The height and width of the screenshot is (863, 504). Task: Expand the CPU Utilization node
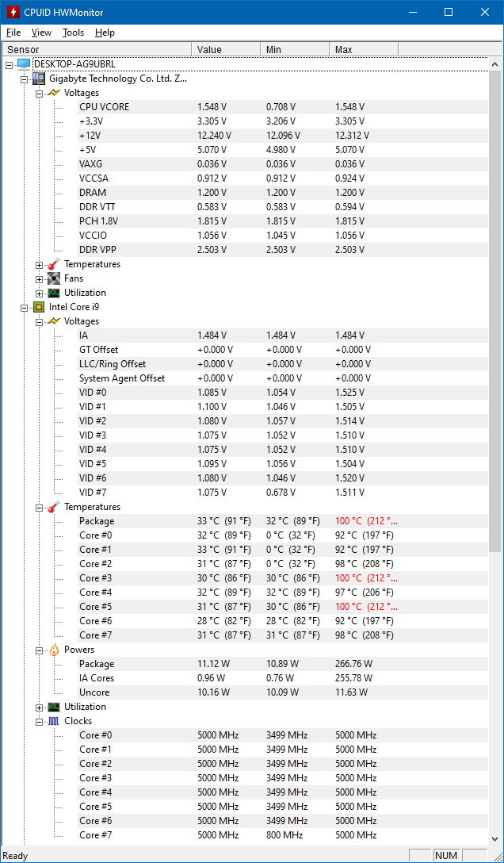(x=39, y=708)
